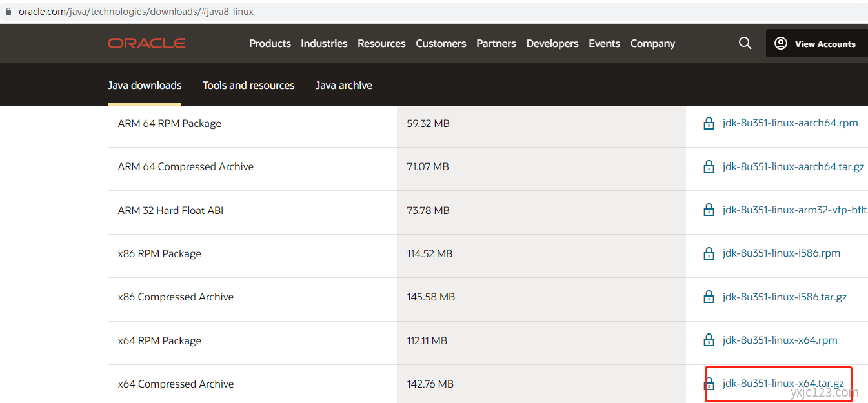Open the Partners menu

click(x=496, y=43)
